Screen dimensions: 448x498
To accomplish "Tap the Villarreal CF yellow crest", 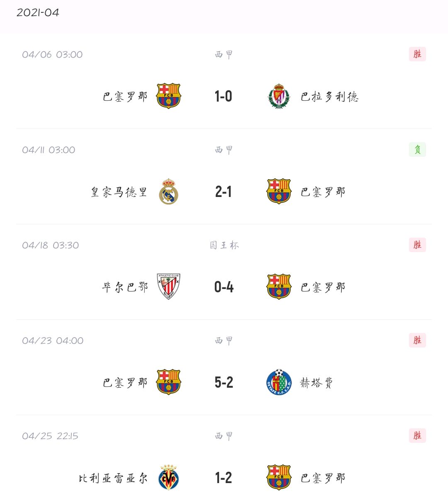I will point(168,477).
